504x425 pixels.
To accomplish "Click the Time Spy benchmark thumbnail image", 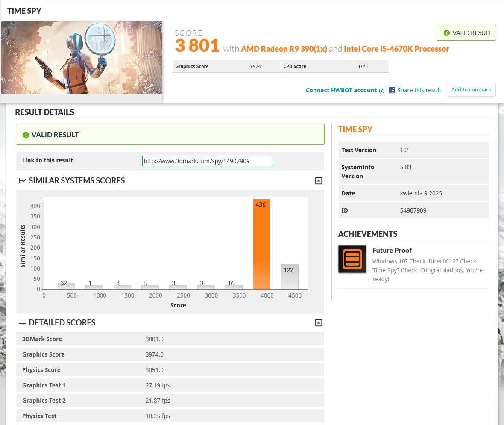I will (x=81, y=58).
